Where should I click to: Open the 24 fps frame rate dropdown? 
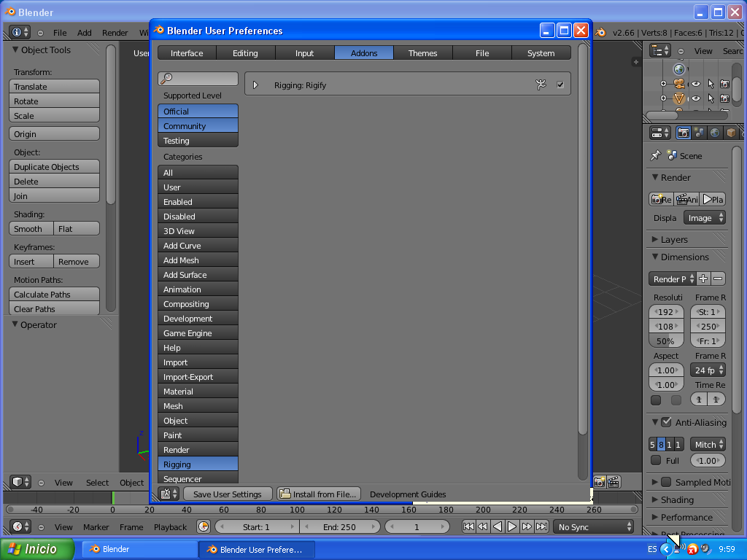coord(708,370)
